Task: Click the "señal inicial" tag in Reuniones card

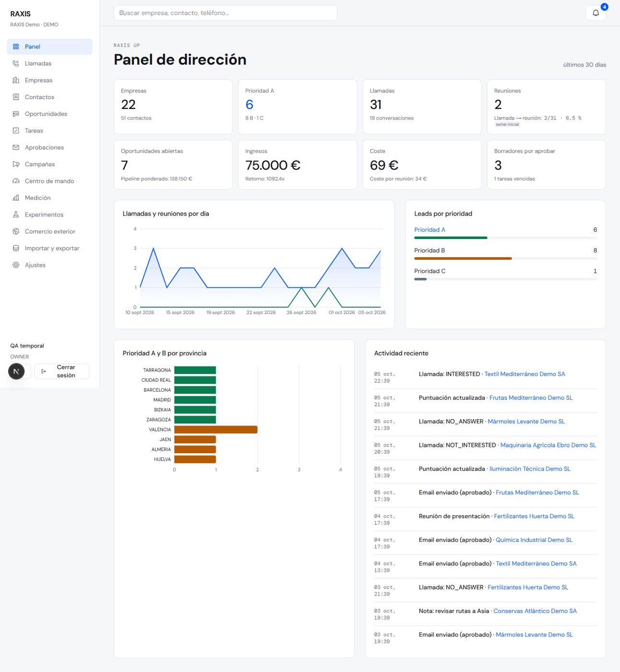Action: click(507, 124)
